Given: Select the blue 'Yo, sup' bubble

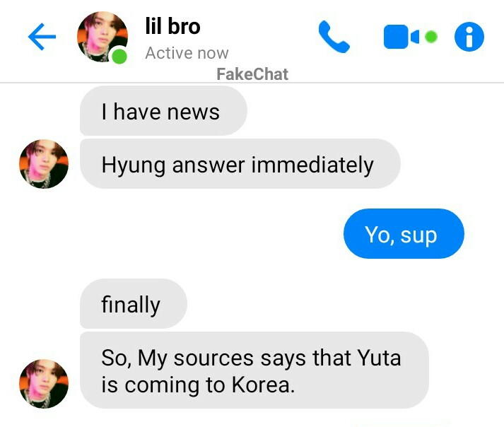Looking at the screenshot, I should tap(404, 234).
